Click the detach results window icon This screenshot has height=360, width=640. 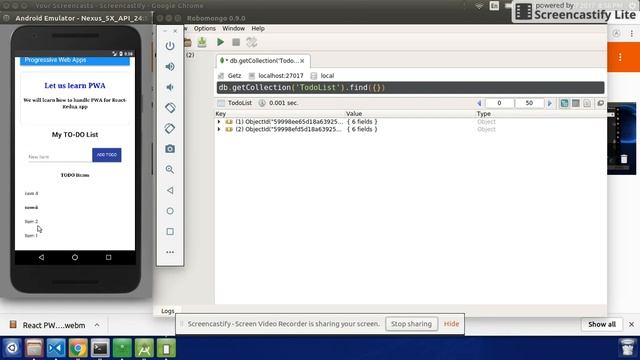point(600,103)
